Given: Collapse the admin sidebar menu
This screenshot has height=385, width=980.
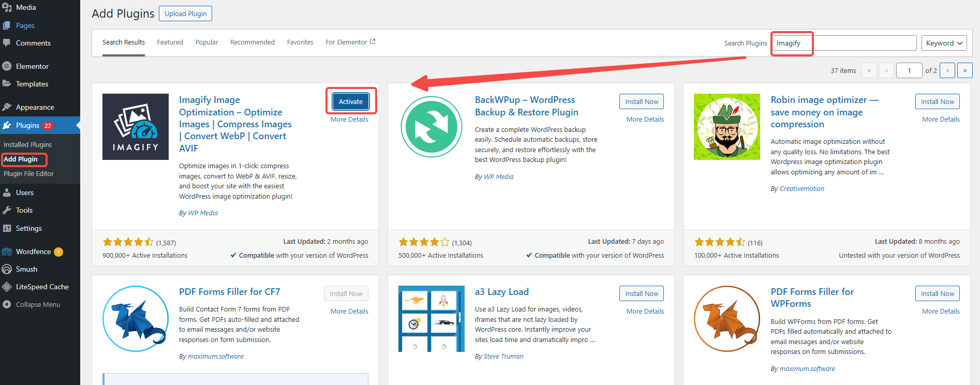Looking at the screenshot, I should (37, 304).
